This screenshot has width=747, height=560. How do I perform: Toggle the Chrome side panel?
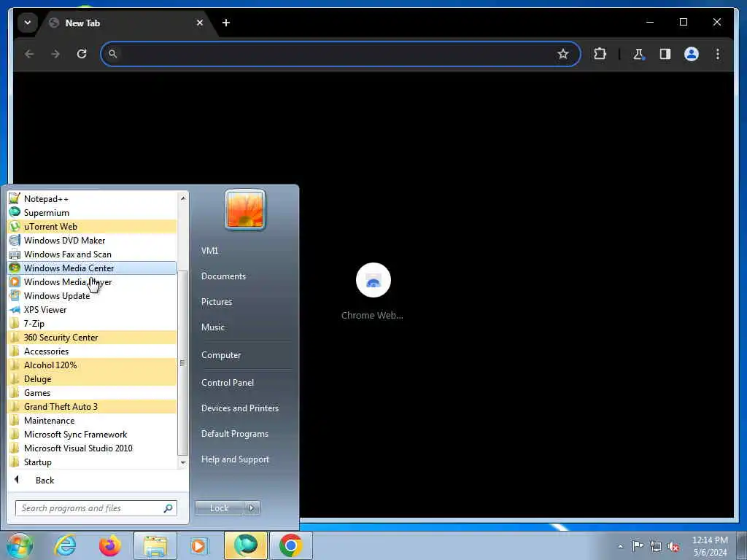[665, 54]
